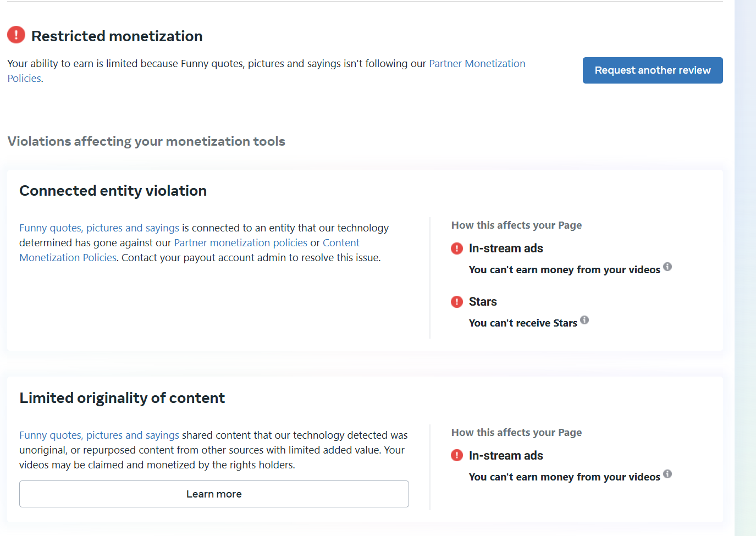
Task: Click the red warning icon next to Stars
Action: tap(457, 302)
